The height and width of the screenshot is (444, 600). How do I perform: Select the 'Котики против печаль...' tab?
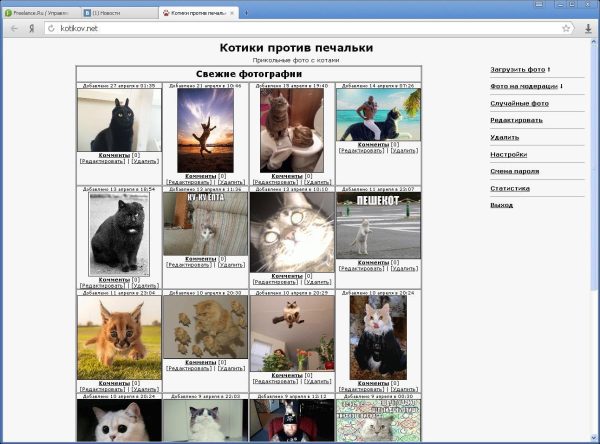click(199, 13)
